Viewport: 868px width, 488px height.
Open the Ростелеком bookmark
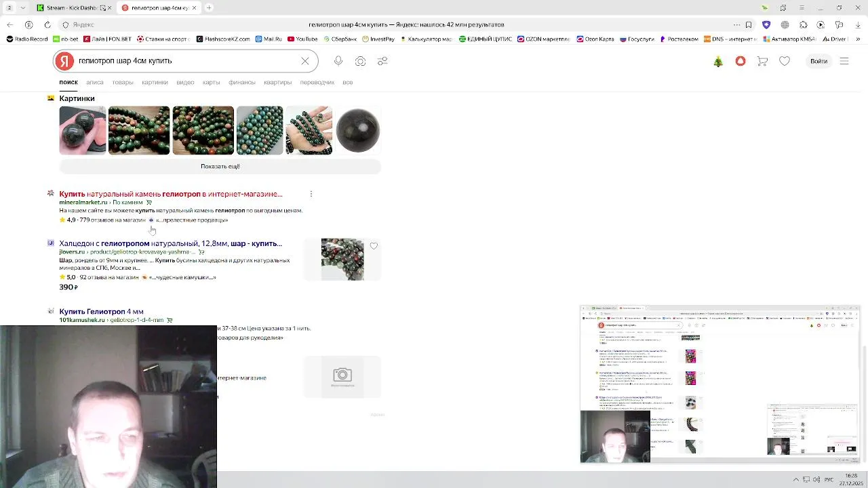pyautogui.click(x=678, y=39)
